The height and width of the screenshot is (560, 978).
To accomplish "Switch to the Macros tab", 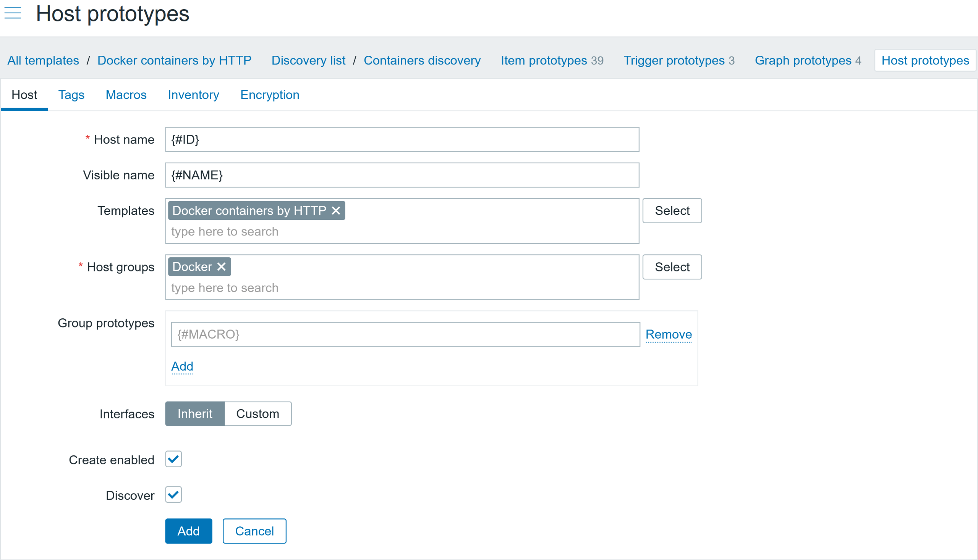I will click(126, 95).
